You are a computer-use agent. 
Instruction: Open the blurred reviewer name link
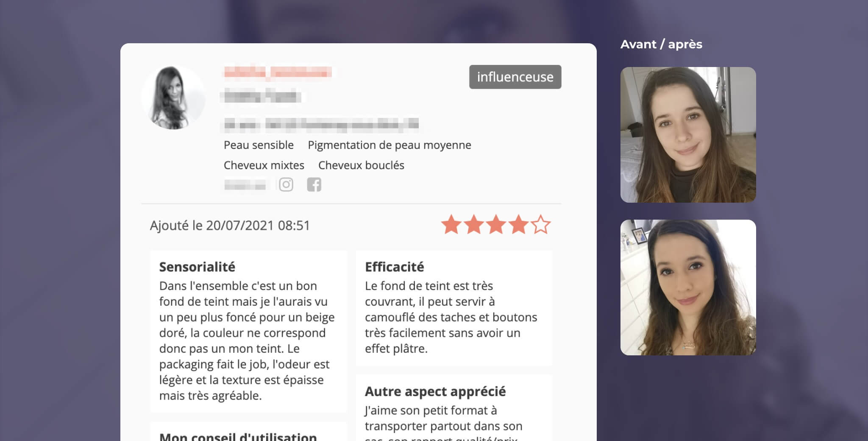[278, 72]
